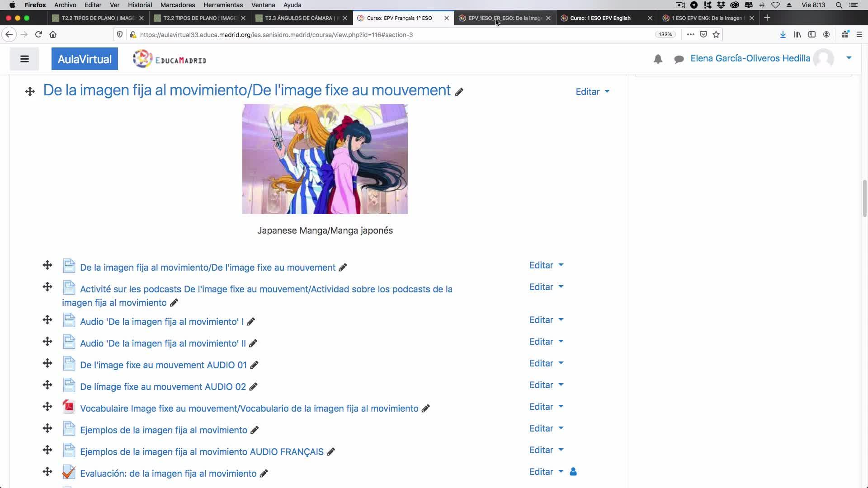This screenshot has height=488, width=868.
Task: Switch to 'Curso: 1 ESO EPV English' tab
Action: coord(600,18)
